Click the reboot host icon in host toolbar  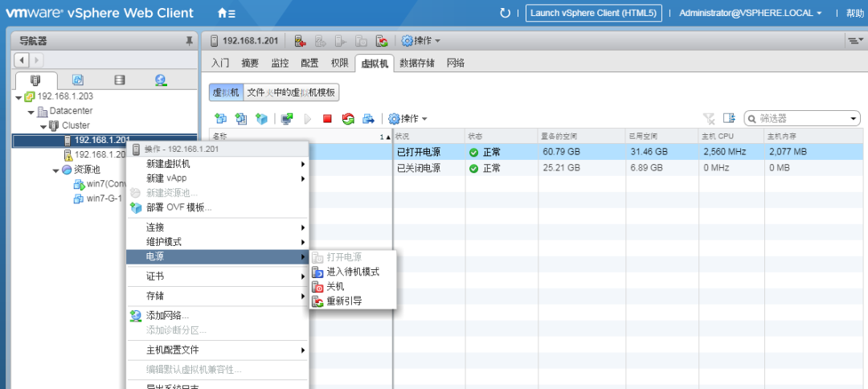pyautogui.click(x=382, y=40)
